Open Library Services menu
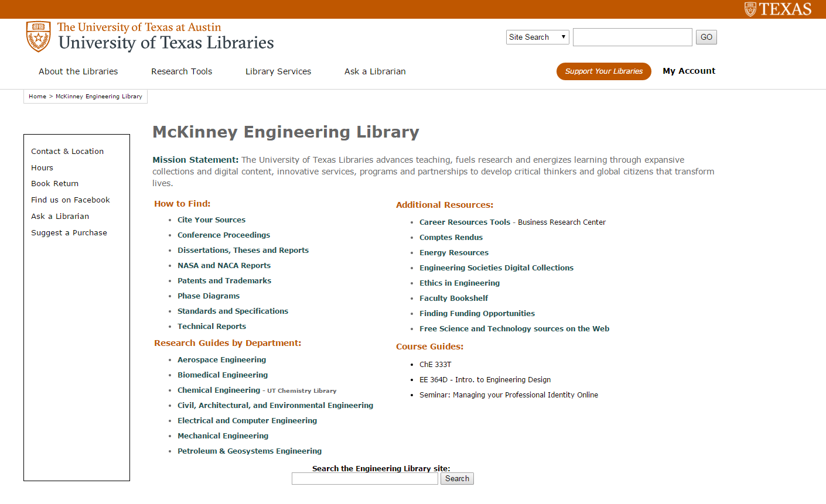This screenshot has height=504, width=826. coord(278,71)
